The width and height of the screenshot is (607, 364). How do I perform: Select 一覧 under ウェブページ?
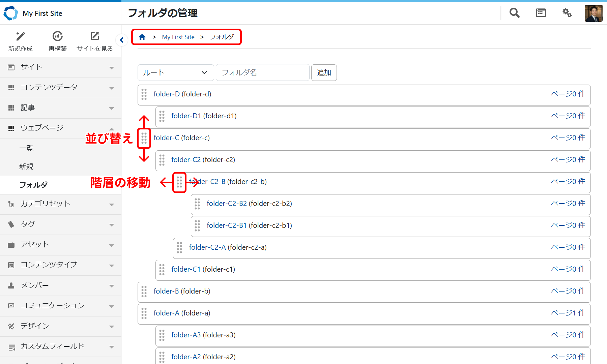pyautogui.click(x=26, y=148)
